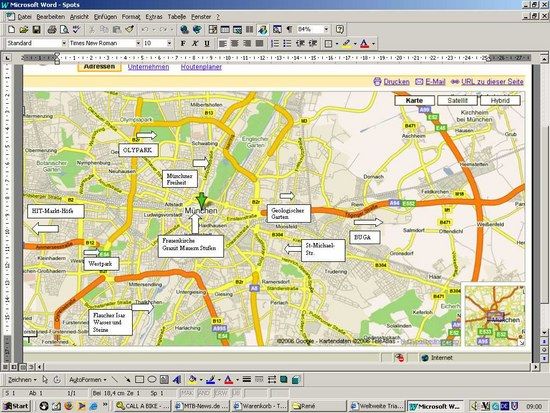Image resolution: width=550 pixels, height=413 pixels.
Task: Open the font size 10 dropdown
Action: (x=169, y=43)
